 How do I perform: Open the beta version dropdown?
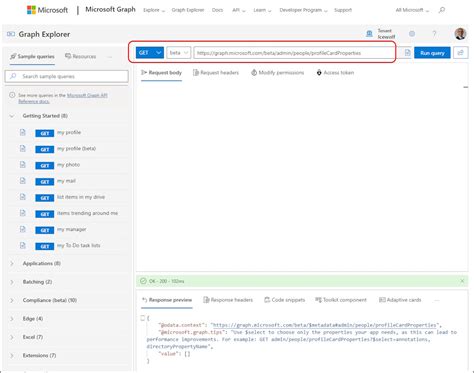[179, 53]
